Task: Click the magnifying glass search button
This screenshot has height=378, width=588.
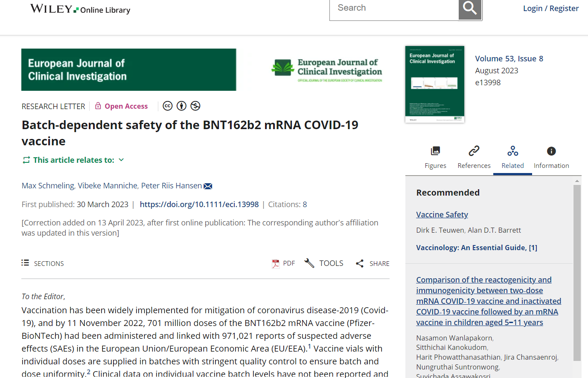Action: [x=470, y=9]
